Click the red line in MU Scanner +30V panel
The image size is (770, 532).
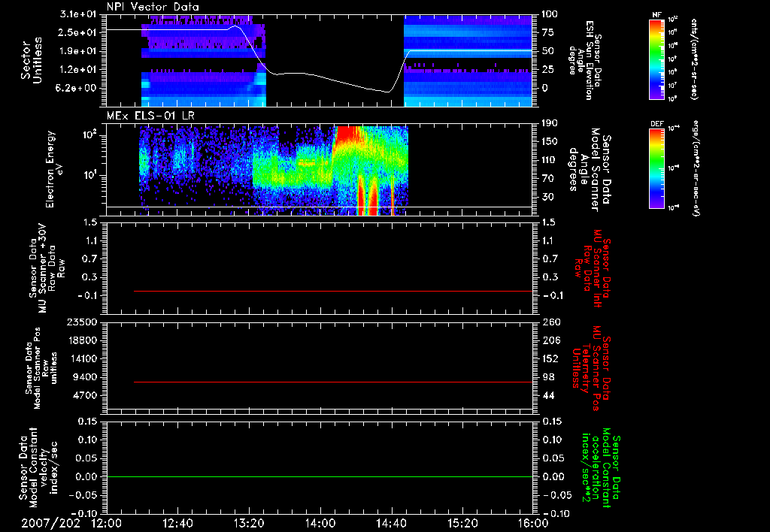[333, 291]
